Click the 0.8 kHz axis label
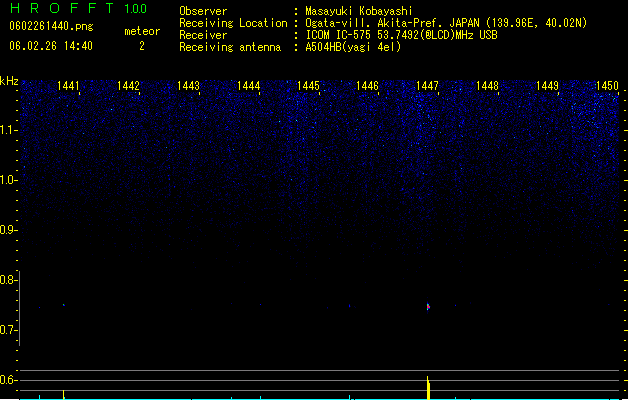Screen dimensions: 629x400 point(8,280)
